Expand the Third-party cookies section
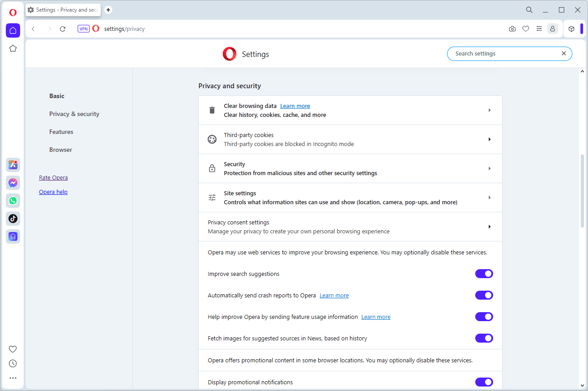 [x=490, y=139]
